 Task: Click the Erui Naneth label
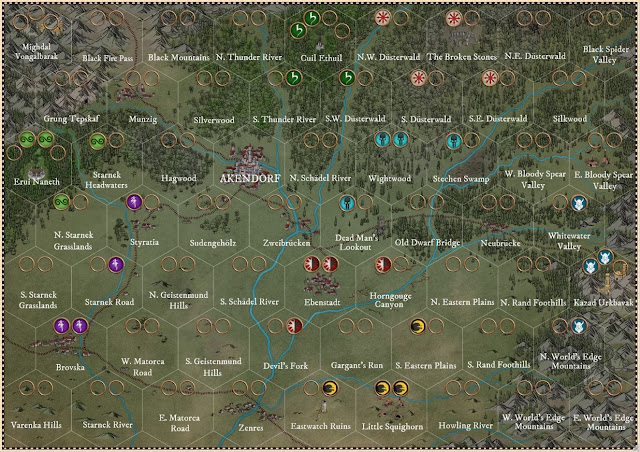(37, 182)
